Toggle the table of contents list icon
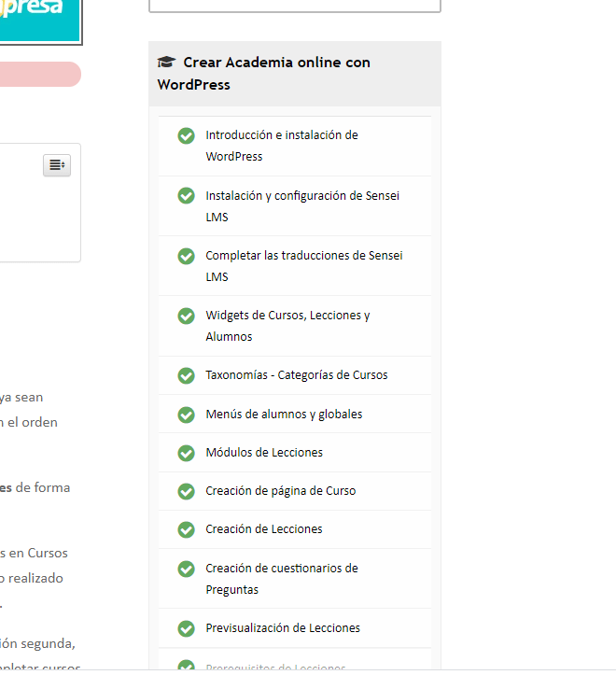Screen dimensions: 616x675 point(57,165)
